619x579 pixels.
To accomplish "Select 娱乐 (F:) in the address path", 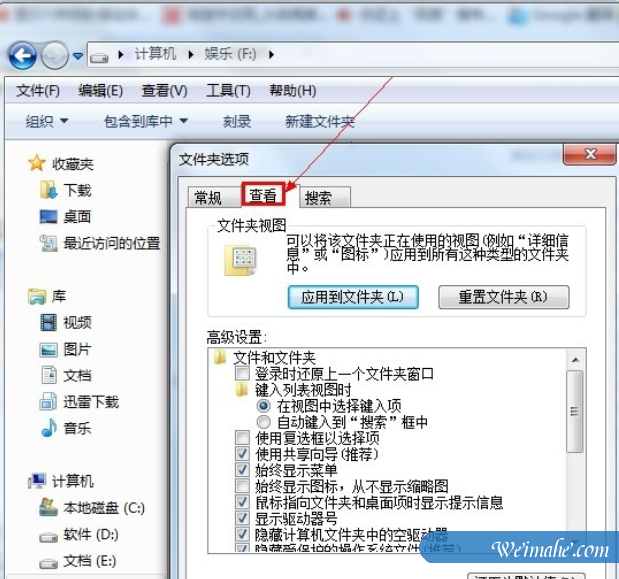I will pyautogui.click(x=230, y=54).
